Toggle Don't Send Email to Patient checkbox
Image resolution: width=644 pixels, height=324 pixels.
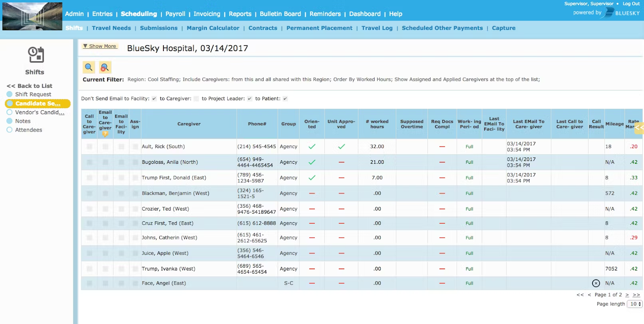(x=285, y=99)
